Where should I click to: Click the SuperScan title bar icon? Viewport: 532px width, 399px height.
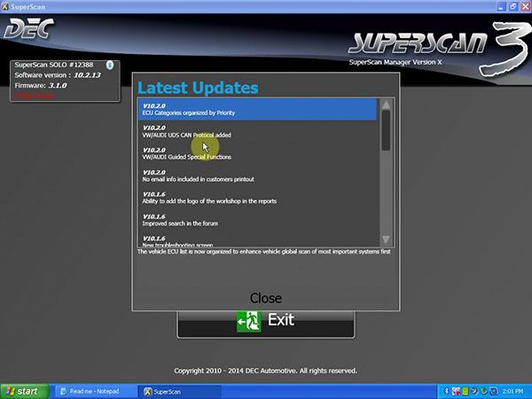tap(8, 6)
